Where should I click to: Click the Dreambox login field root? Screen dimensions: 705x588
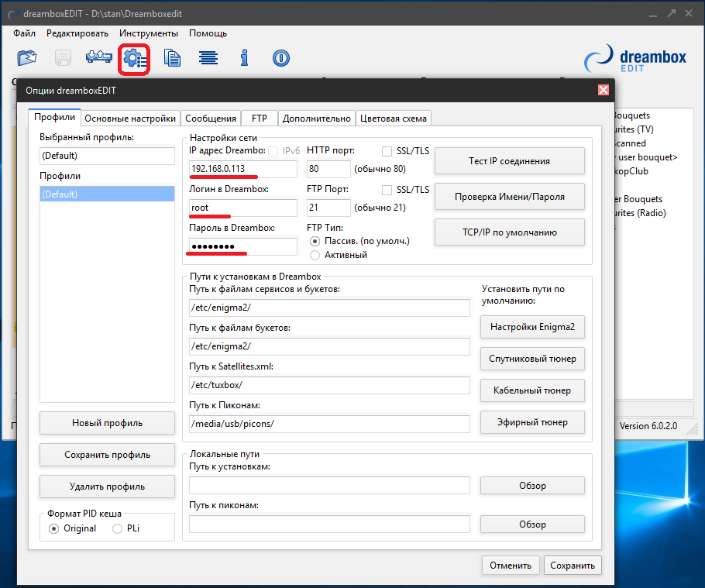pyautogui.click(x=242, y=208)
